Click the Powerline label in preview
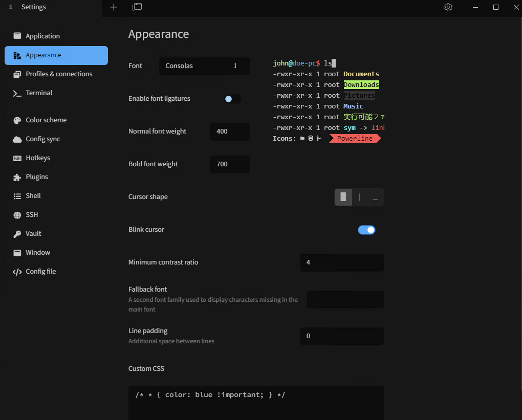 tap(355, 139)
